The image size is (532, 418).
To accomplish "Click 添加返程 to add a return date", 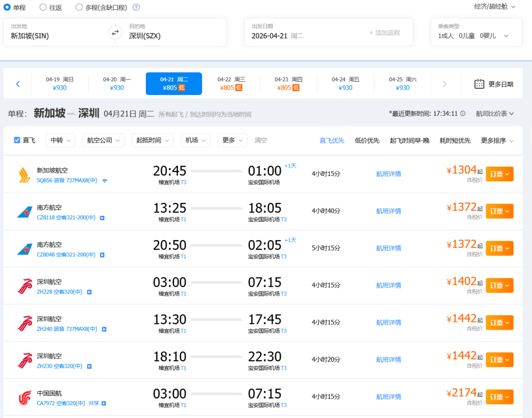I will click(384, 33).
